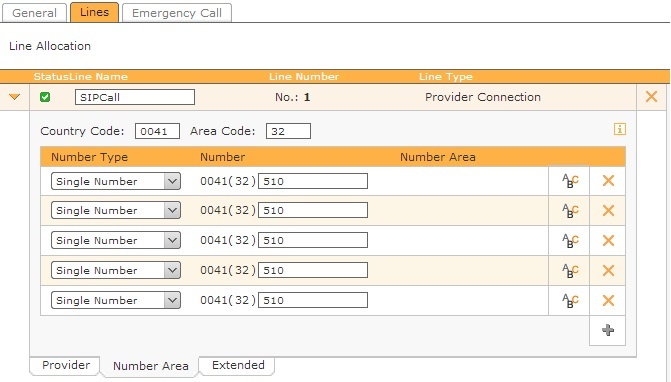
Task: Click the No.: 1 line number text
Action: coord(293,97)
